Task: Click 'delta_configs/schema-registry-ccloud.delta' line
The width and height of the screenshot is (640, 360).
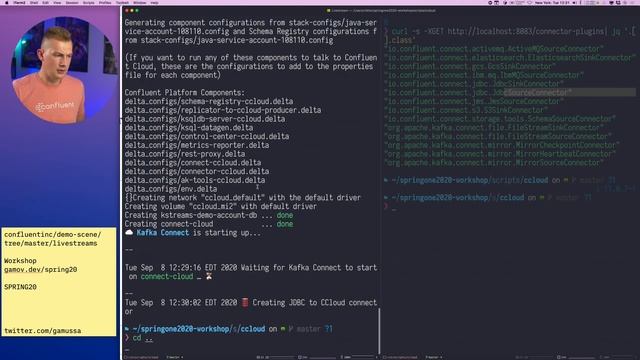Action: (209, 101)
